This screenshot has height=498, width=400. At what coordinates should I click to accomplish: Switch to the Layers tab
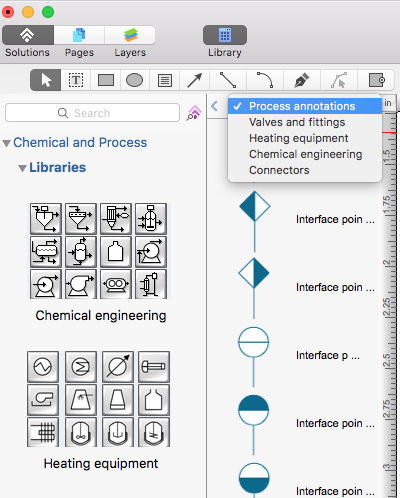click(x=130, y=35)
